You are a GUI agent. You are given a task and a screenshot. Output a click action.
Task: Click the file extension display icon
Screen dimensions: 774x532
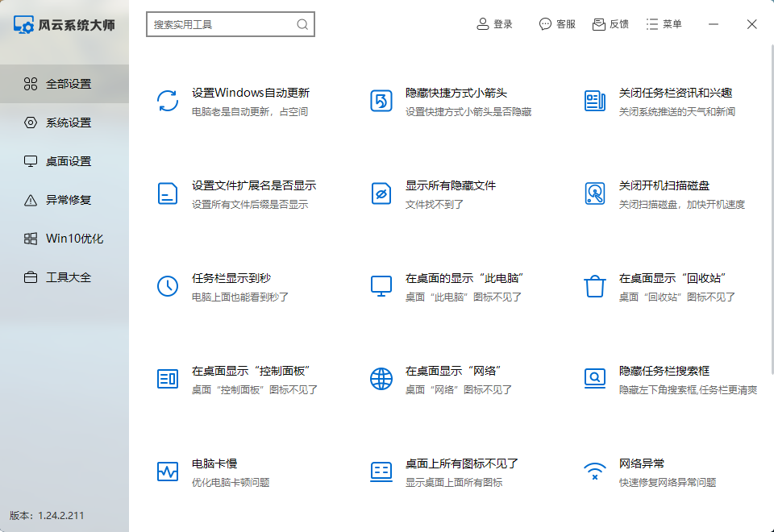(168, 193)
